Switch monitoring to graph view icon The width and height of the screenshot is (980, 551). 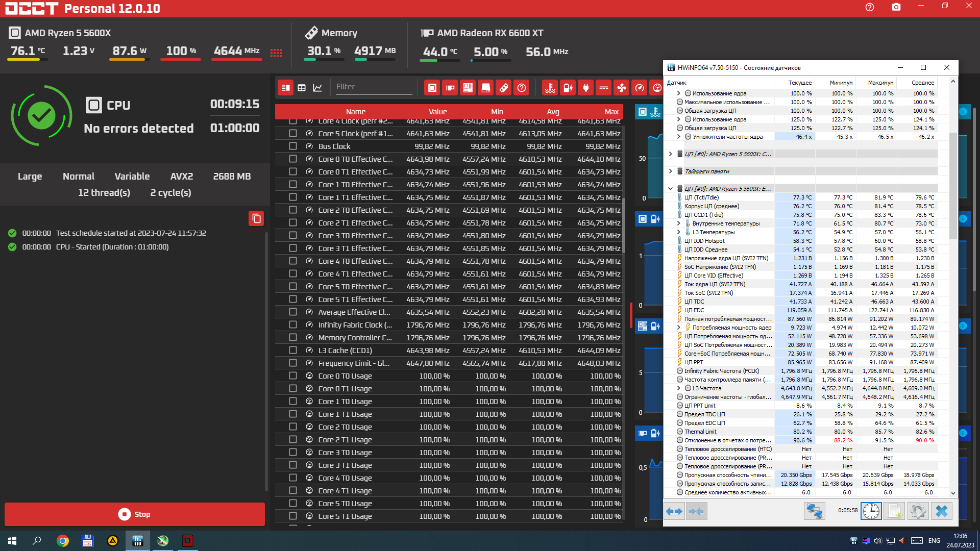click(317, 88)
